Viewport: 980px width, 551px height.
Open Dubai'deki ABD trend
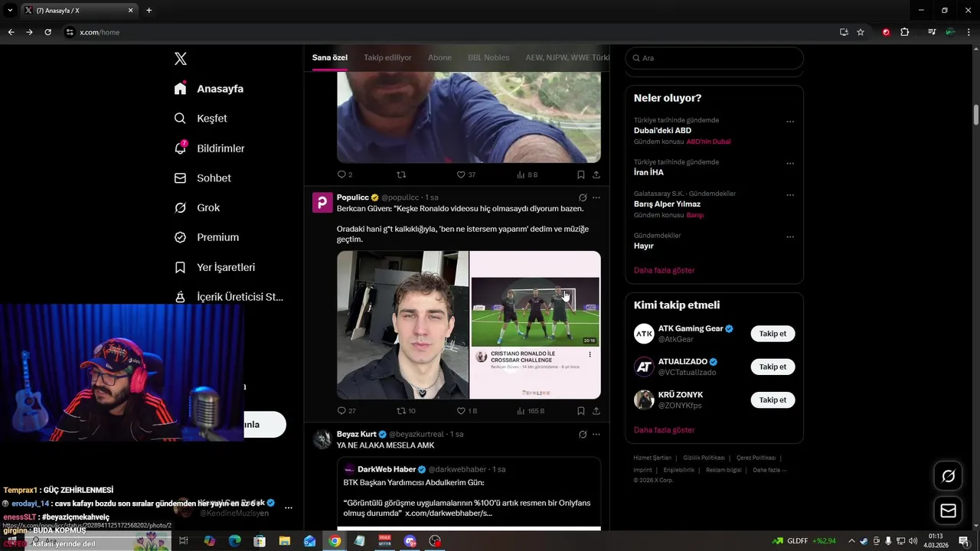pyautogui.click(x=662, y=131)
